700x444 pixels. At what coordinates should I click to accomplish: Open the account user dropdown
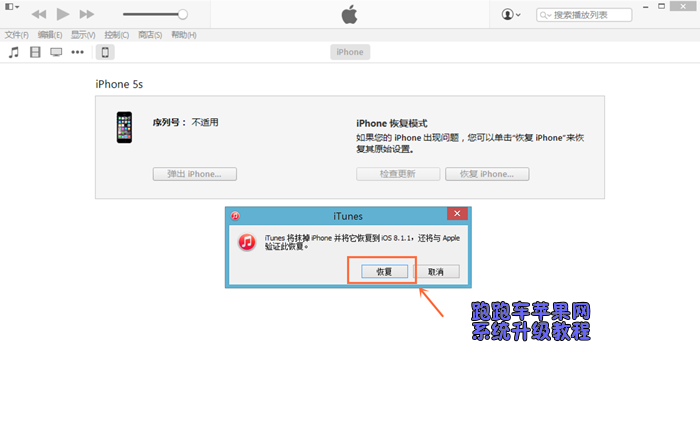click(511, 14)
